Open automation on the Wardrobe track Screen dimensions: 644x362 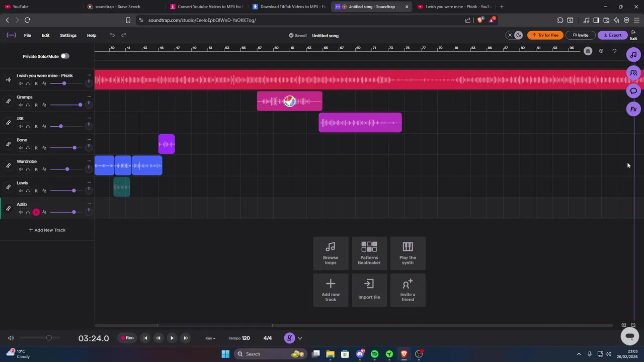click(x=44, y=169)
